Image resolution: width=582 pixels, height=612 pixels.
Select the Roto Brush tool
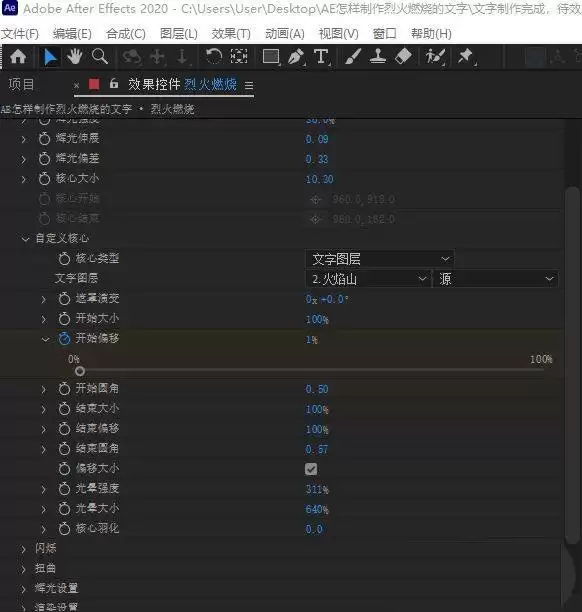[x=435, y=57]
